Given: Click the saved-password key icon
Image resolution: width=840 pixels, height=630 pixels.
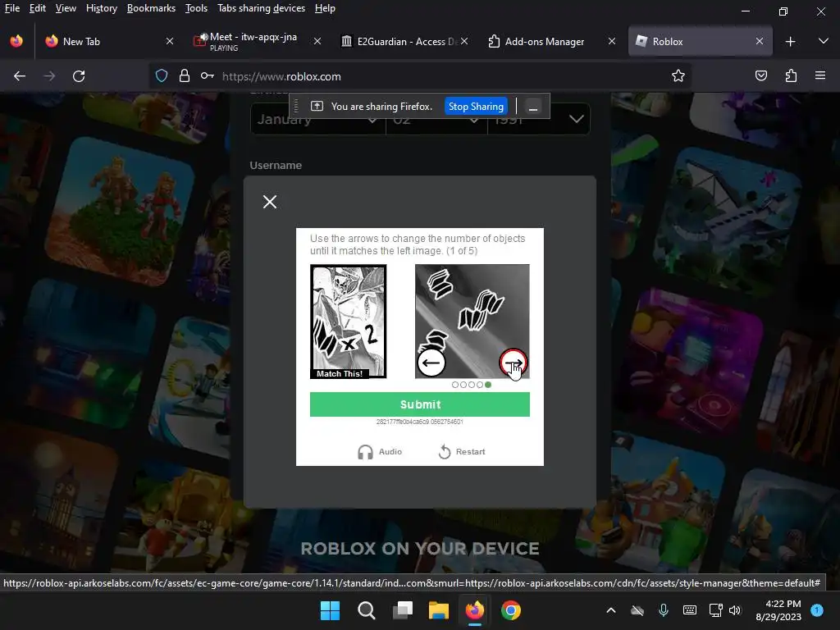Looking at the screenshot, I should 208,76.
